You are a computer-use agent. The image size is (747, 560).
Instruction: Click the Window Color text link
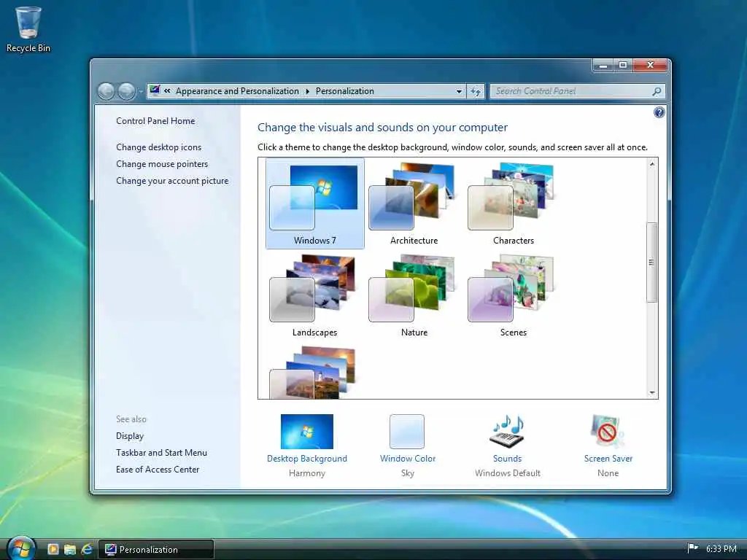coord(407,459)
